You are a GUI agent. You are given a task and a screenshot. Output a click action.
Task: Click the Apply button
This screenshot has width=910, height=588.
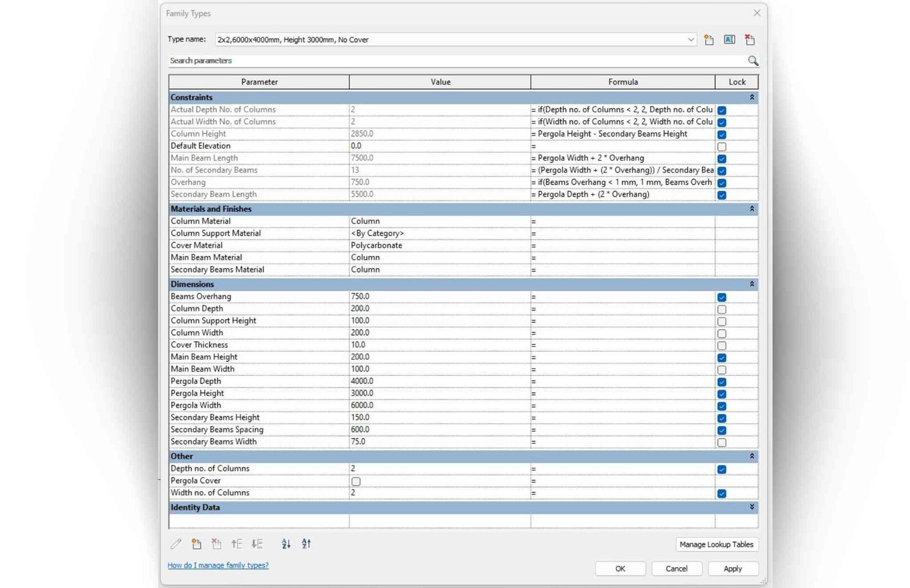[732, 568]
